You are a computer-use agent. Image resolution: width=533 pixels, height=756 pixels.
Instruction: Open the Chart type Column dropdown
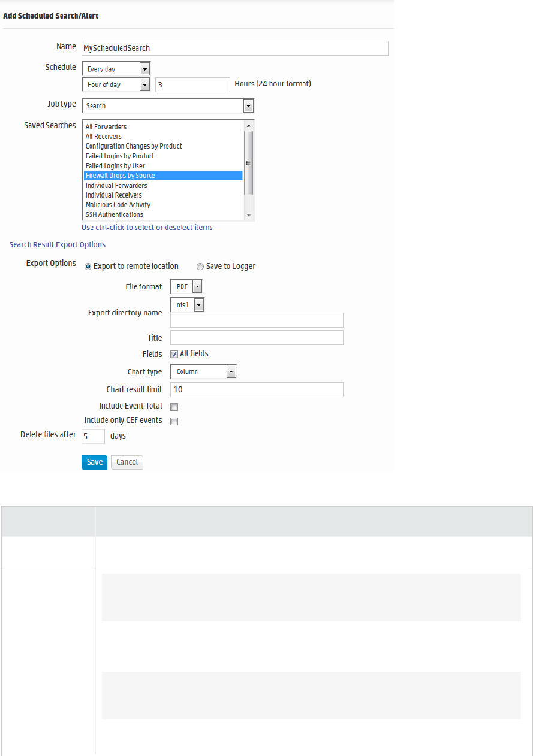click(x=204, y=371)
